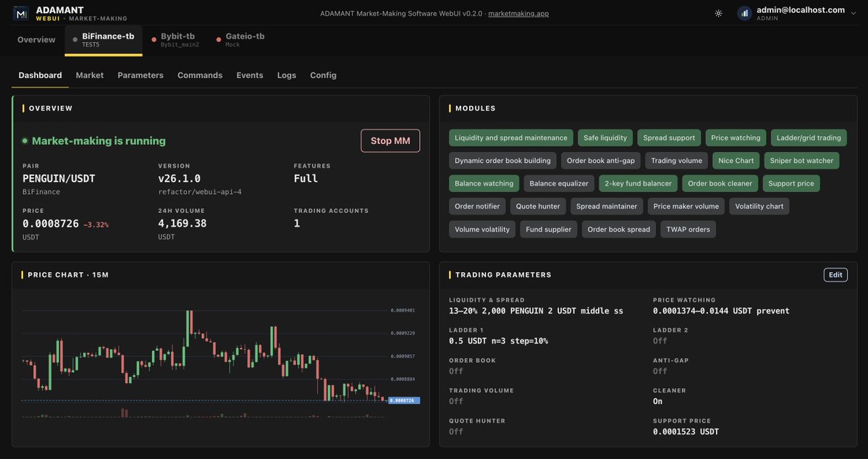Toggle the Sniper bot watcher module
868x459 pixels.
coord(801,161)
